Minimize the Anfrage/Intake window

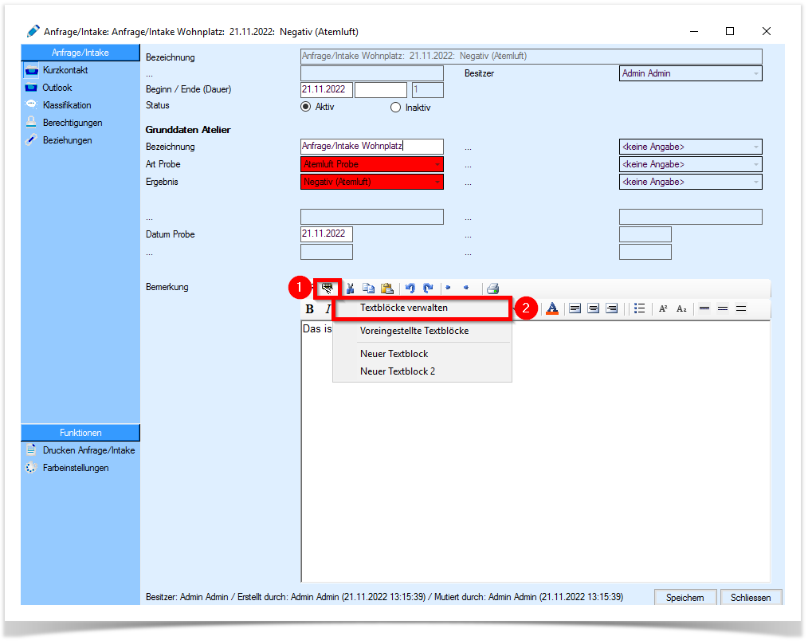coord(694,31)
